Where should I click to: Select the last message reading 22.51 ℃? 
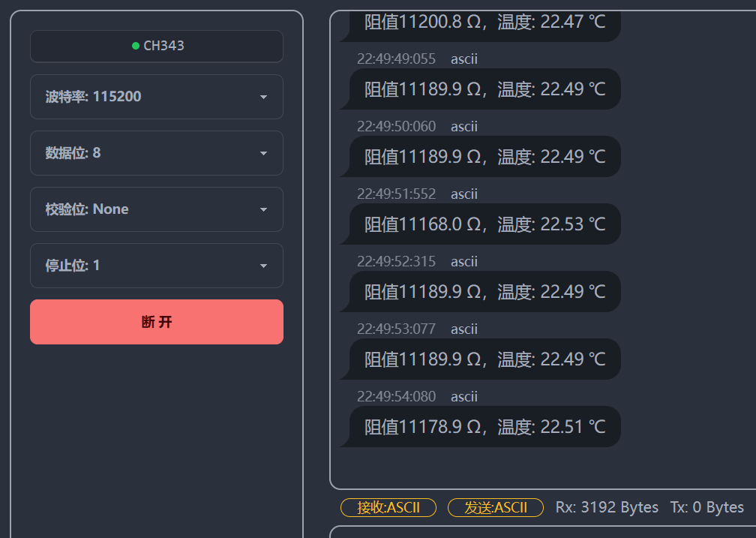point(484,427)
